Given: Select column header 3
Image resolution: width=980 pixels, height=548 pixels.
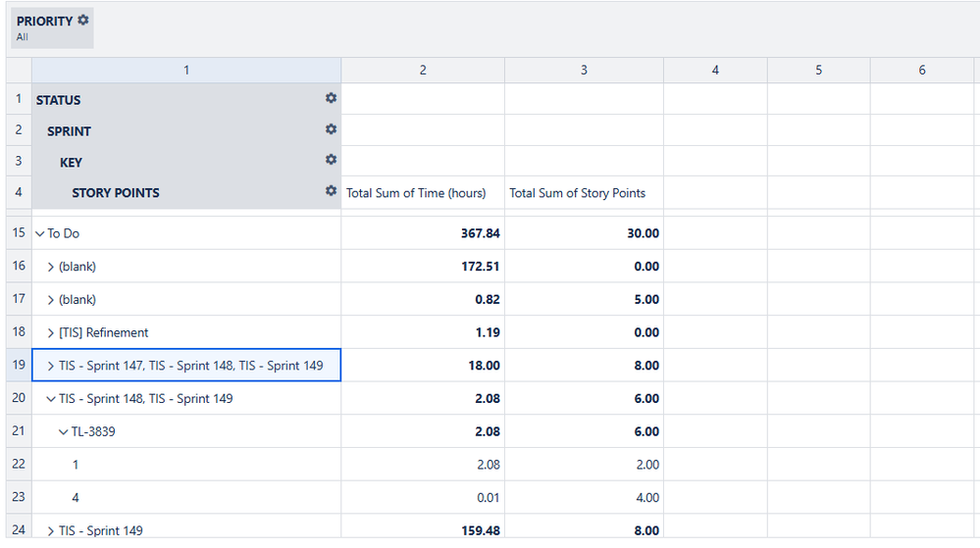Looking at the screenshot, I should coord(584,70).
